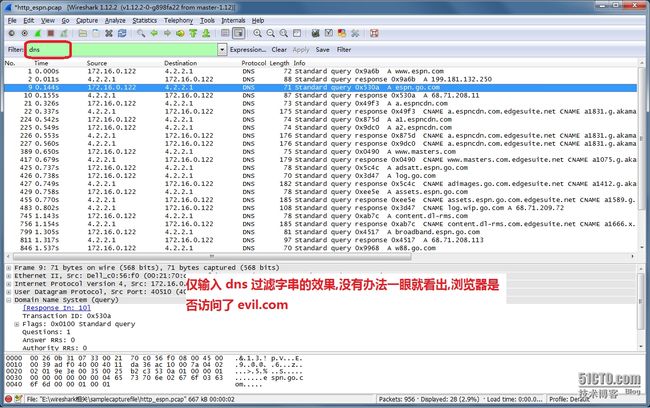The height and width of the screenshot is (408, 650).
Task: Save the current filter
Action: click(x=322, y=50)
